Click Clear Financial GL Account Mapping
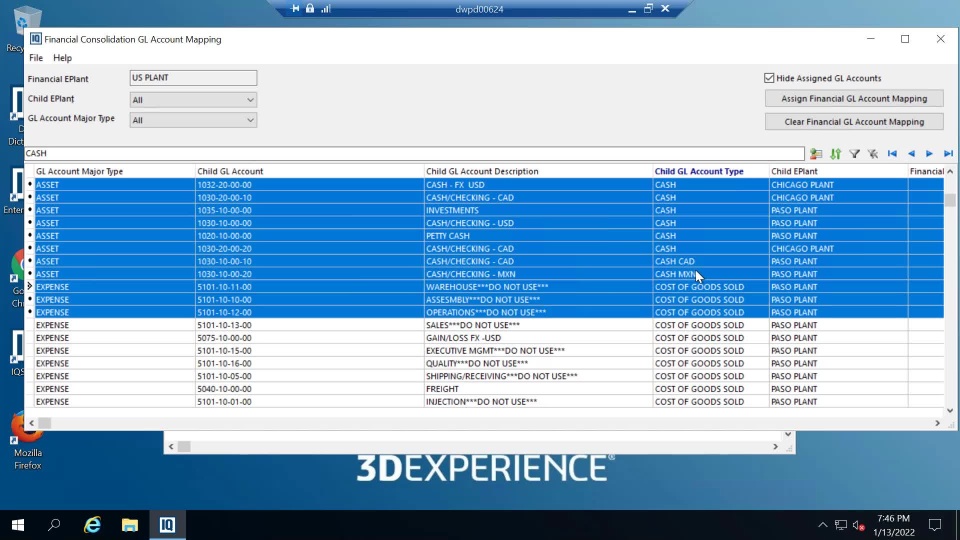 (854, 122)
